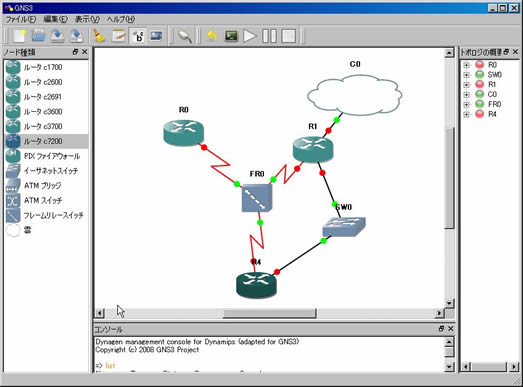This screenshot has height=387, width=523.
Task: Expand the R0 node in topology summary
Action: coord(467,65)
